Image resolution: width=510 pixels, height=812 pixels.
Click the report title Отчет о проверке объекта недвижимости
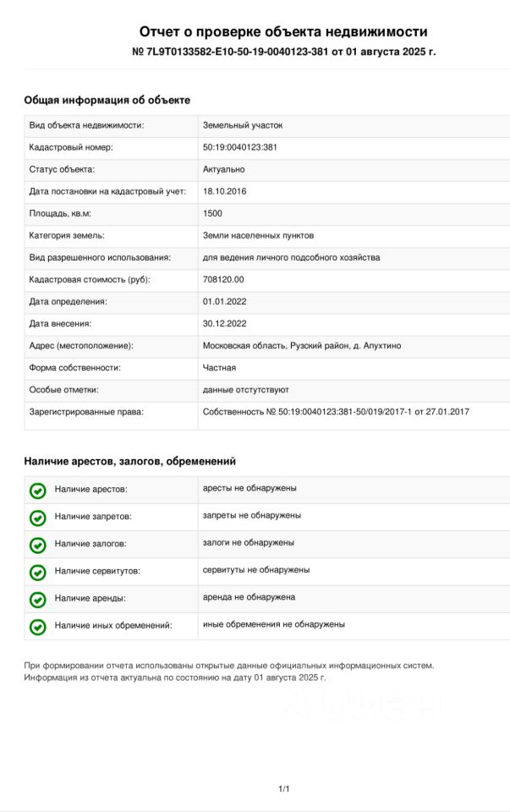coord(283,32)
